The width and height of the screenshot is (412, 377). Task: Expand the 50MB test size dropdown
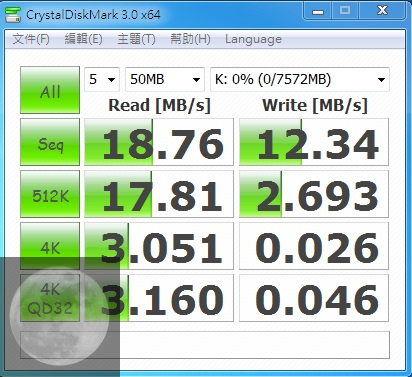tap(165, 79)
